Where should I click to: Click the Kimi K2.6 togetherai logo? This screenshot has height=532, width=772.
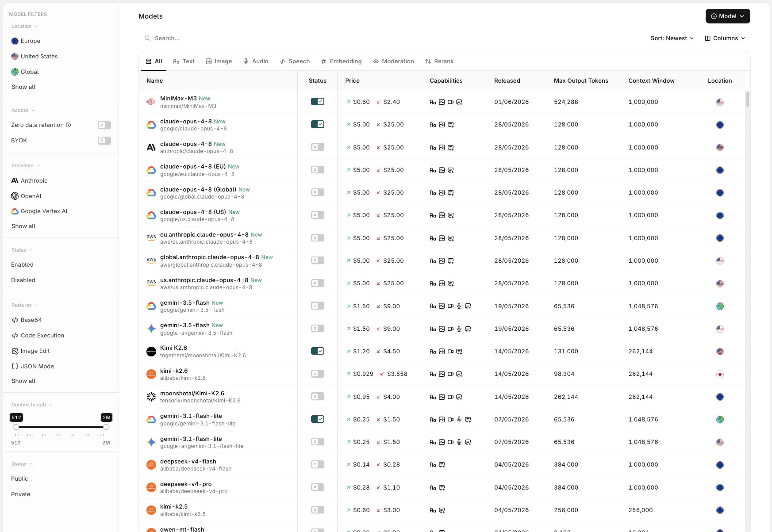click(x=151, y=352)
